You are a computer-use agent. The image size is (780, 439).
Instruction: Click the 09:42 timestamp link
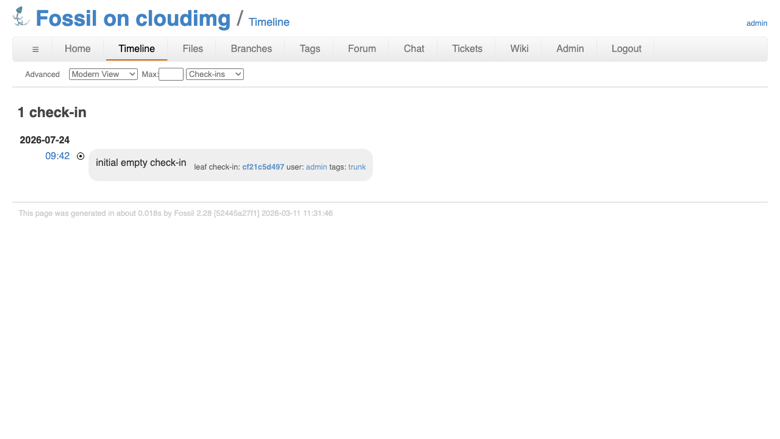click(x=57, y=156)
